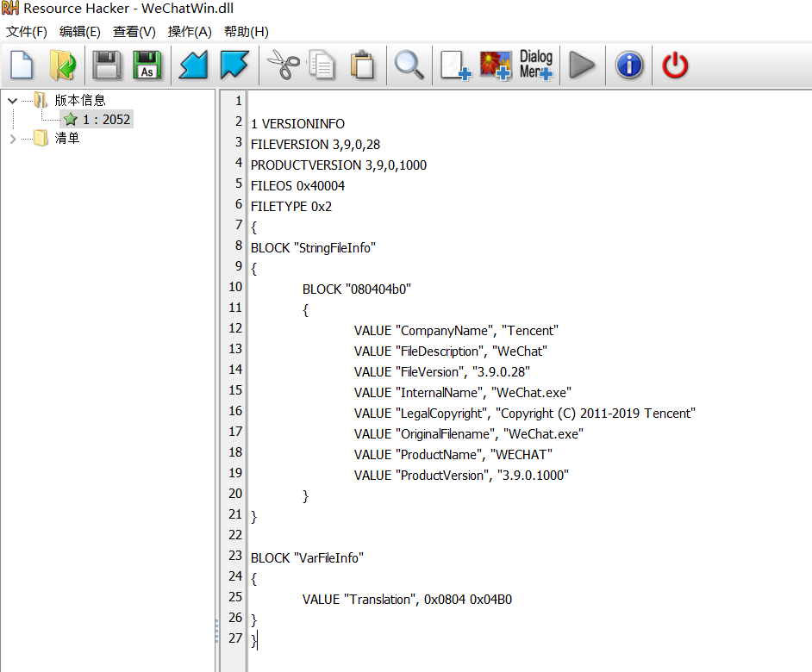
Task: Open the 编辑(E) menu
Action: pos(80,32)
